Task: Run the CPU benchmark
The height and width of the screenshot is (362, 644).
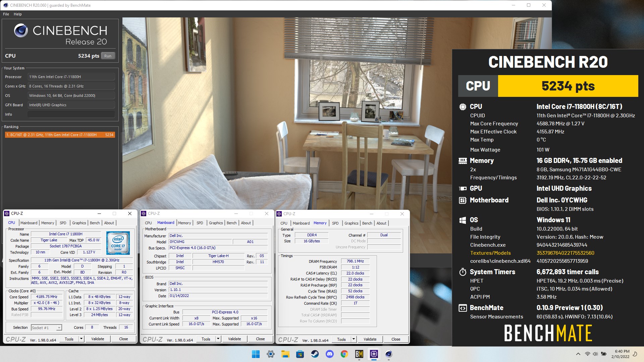Action: (108, 56)
